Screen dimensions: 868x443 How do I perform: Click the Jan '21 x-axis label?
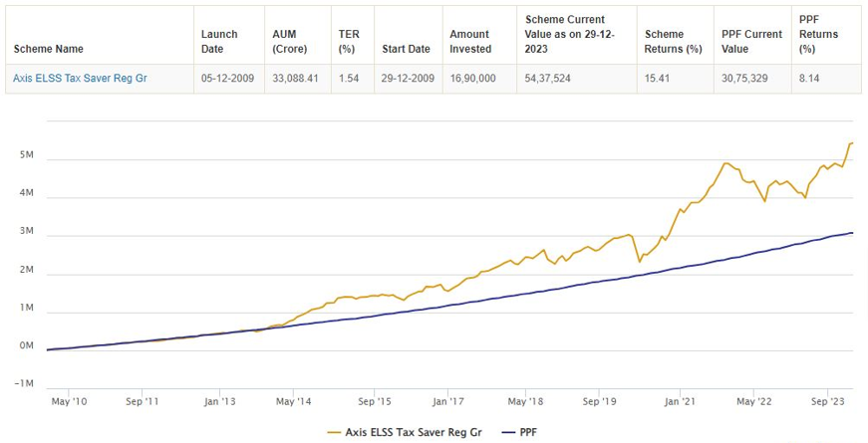682,402
